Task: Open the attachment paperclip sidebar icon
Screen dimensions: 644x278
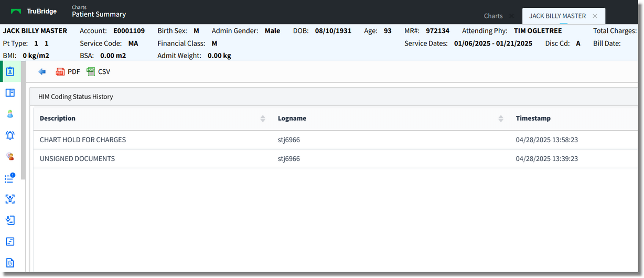Action: tap(10, 262)
